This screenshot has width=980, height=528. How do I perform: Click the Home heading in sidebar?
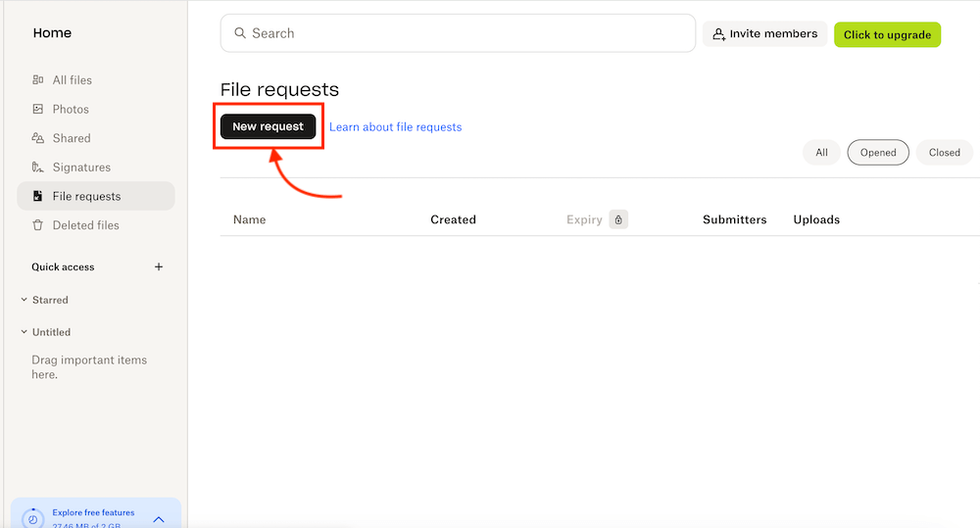click(x=52, y=32)
